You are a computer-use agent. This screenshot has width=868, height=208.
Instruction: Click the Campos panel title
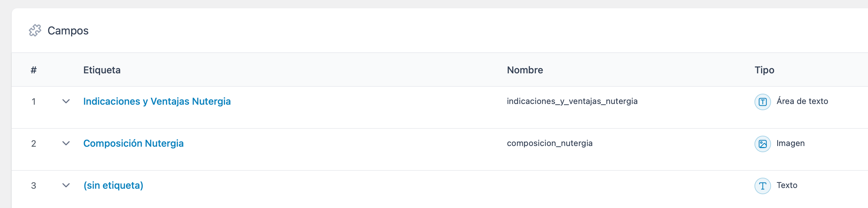point(68,31)
